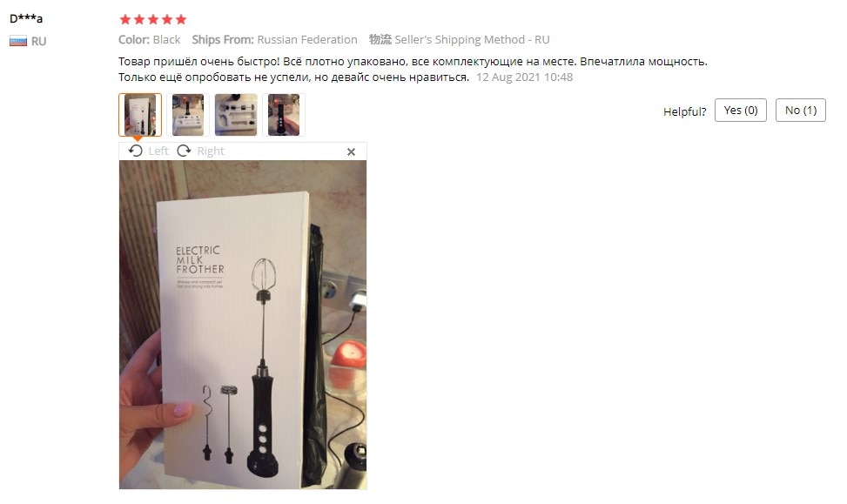Screen dimensions: 847x504
Task: Close the enlarged photo viewer
Action: 351,151
